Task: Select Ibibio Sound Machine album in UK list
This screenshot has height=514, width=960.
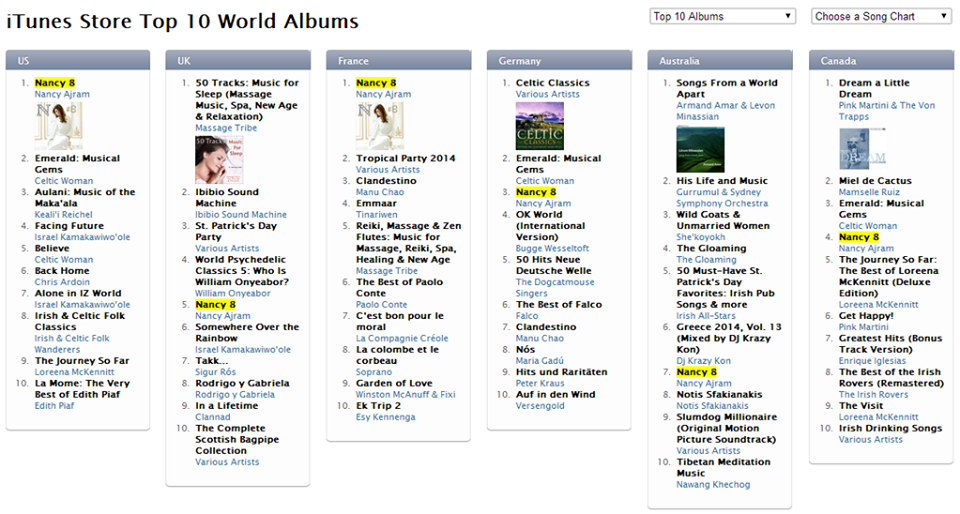Action: point(227,198)
